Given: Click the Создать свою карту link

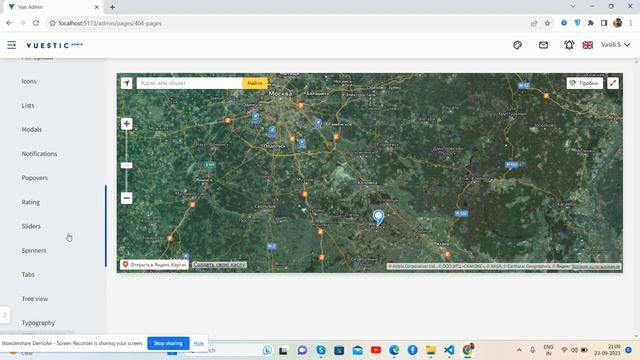Looking at the screenshot, I should (219, 264).
